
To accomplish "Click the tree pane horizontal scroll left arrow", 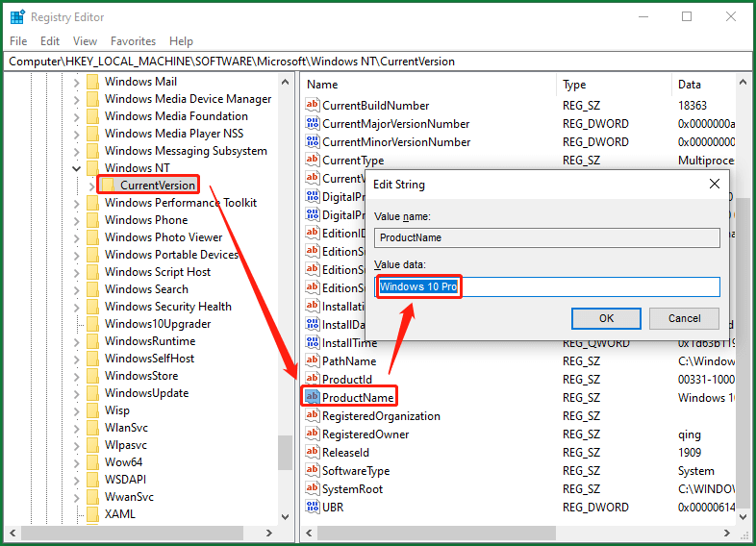I will 13,533.
